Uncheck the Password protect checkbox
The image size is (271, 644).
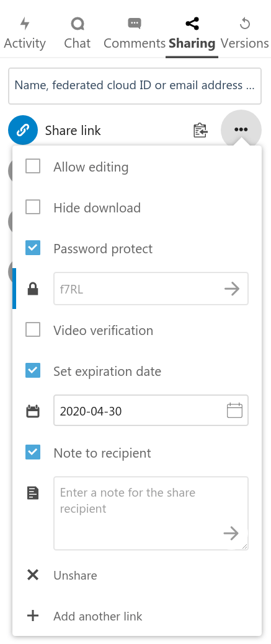pyautogui.click(x=33, y=248)
